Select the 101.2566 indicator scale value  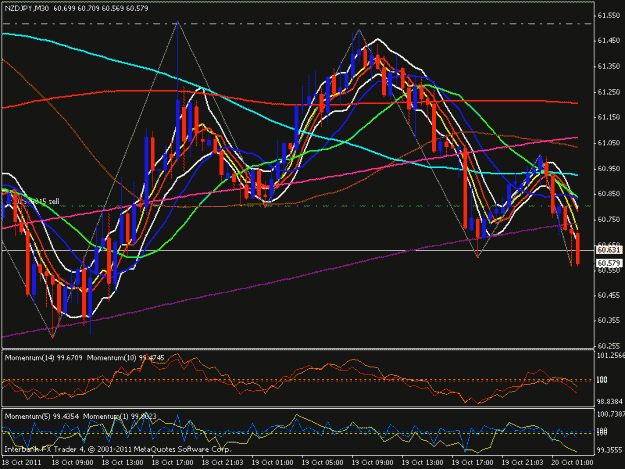(x=611, y=355)
